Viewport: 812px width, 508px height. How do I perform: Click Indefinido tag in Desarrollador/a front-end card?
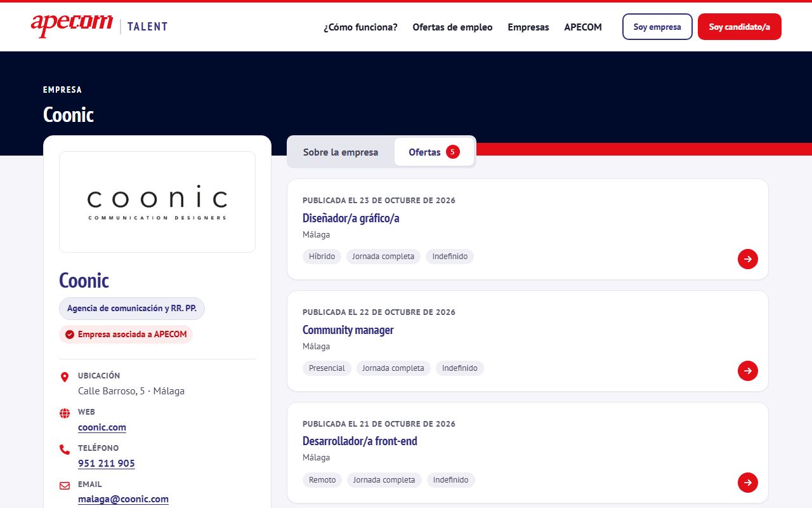pos(451,480)
